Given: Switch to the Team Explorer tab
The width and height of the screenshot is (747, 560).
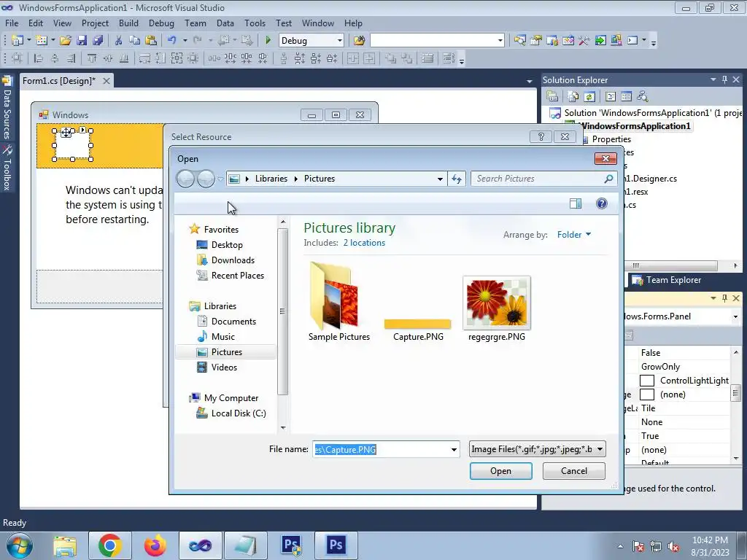Looking at the screenshot, I should 667,280.
